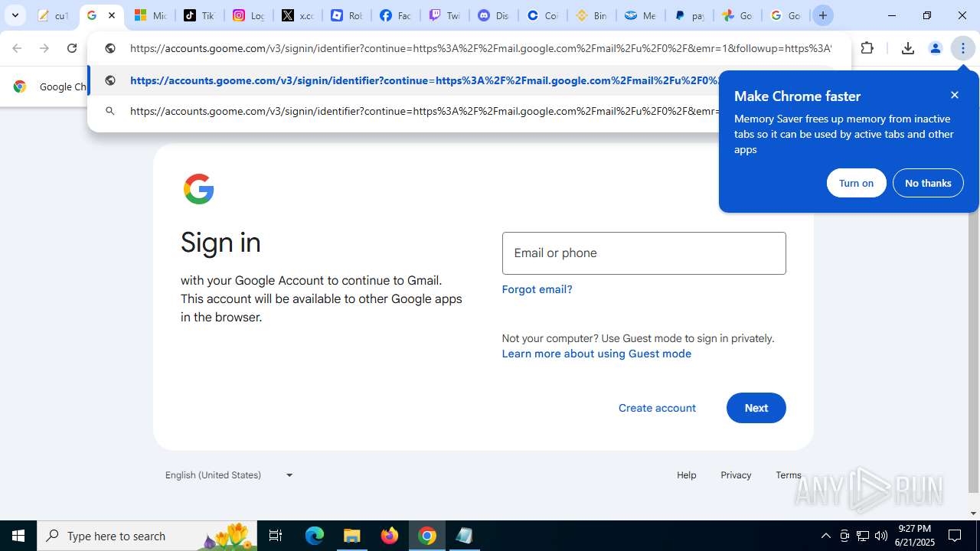The width and height of the screenshot is (980, 551).
Task: Open the Binance tab
Action: click(591, 15)
